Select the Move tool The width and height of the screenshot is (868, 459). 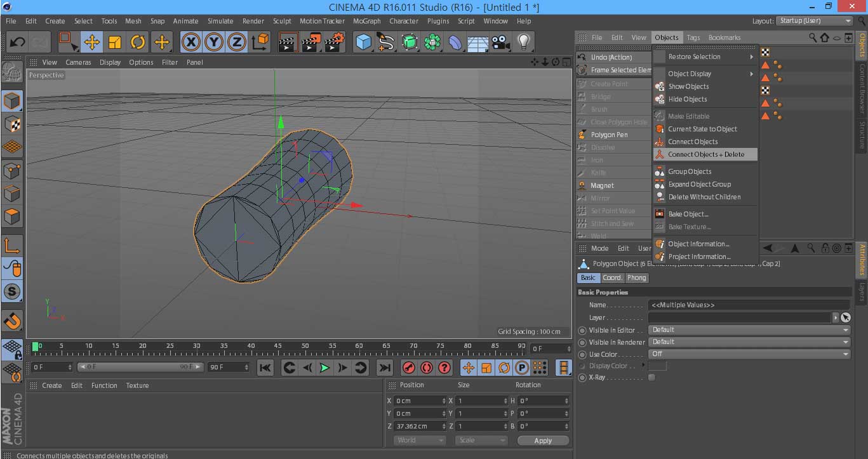[x=92, y=43]
